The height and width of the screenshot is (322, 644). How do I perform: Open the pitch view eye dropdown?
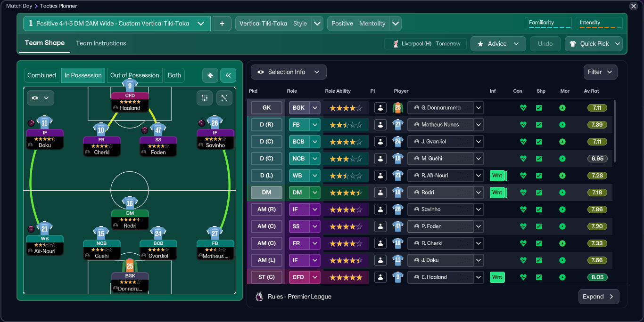[41, 98]
